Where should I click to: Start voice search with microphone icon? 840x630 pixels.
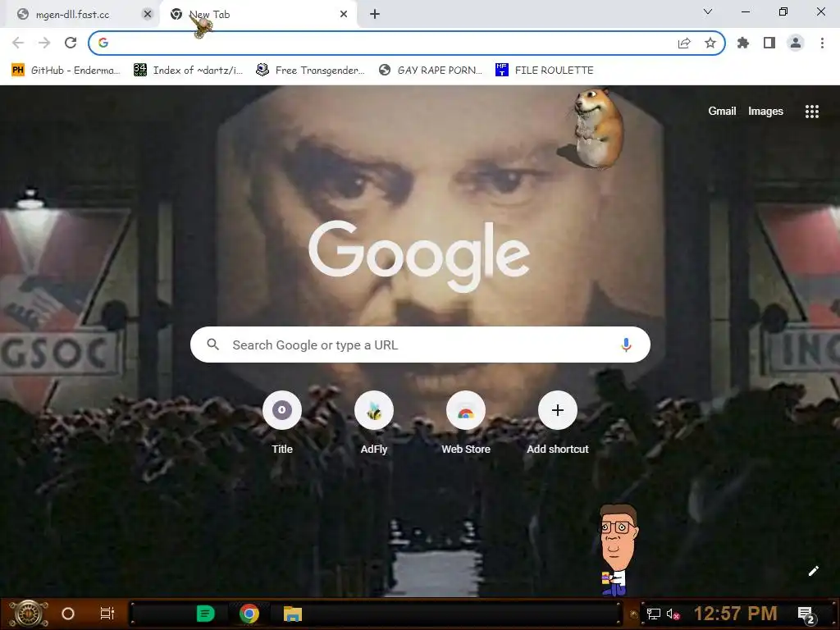pyautogui.click(x=626, y=345)
